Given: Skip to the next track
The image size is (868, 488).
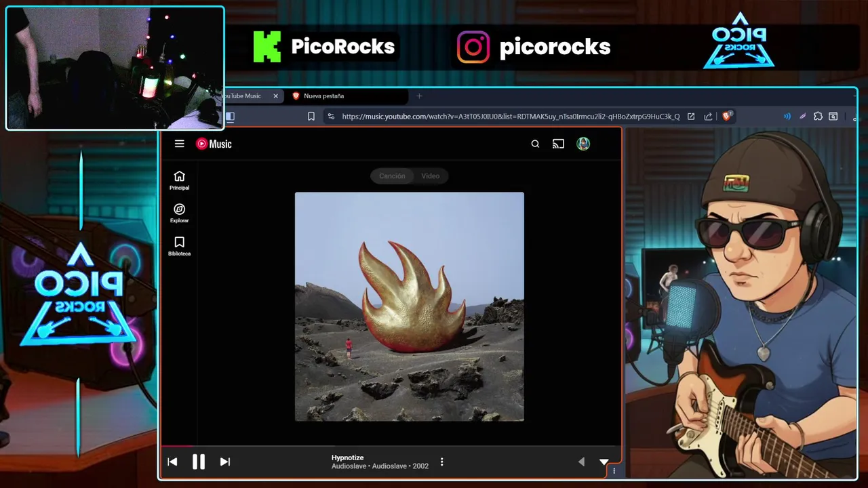Looking at the screenshot, I should point(225,462).
